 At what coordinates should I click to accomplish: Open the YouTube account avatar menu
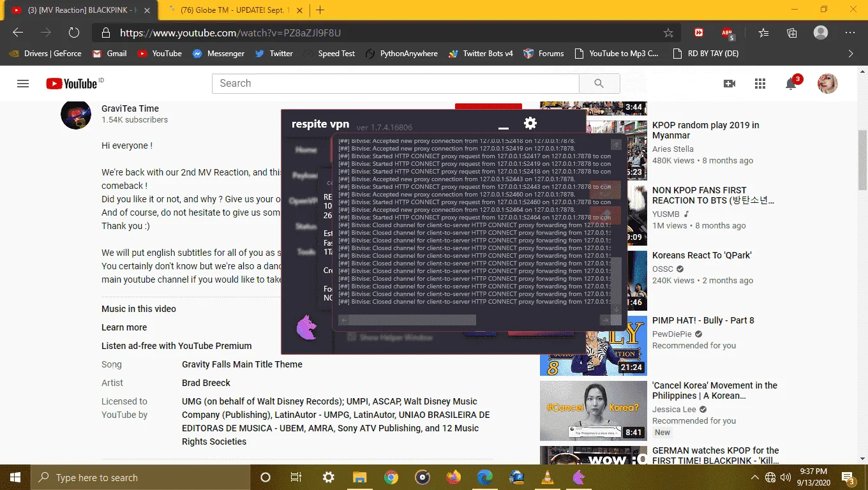[828, 84]
